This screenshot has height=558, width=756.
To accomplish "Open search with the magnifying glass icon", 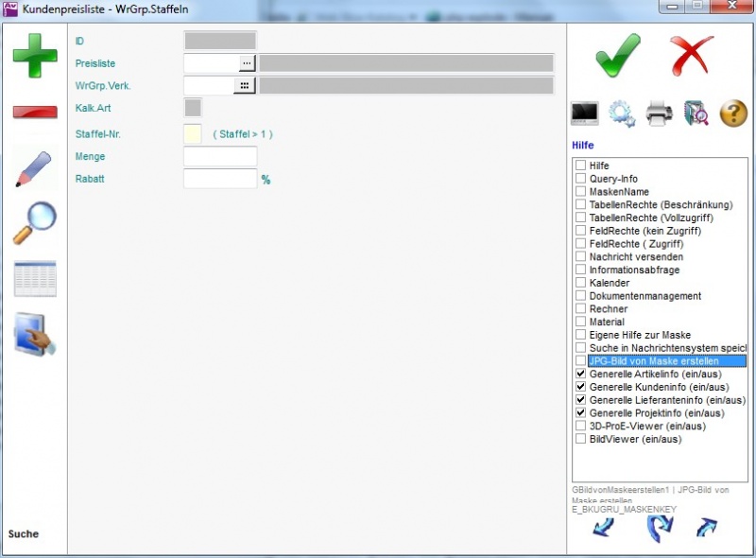I will tap(35, 224).
